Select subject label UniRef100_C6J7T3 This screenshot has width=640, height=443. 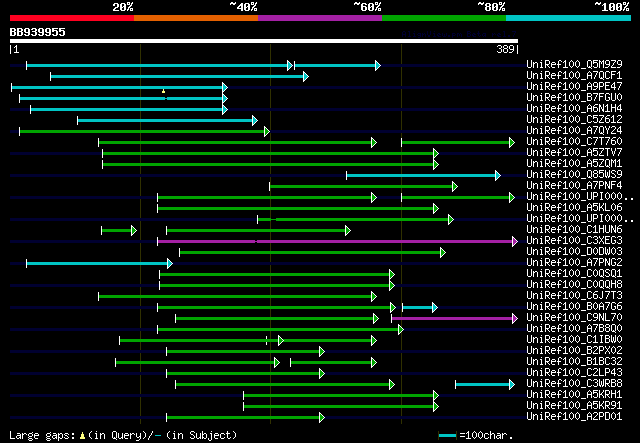pos(574,296)
